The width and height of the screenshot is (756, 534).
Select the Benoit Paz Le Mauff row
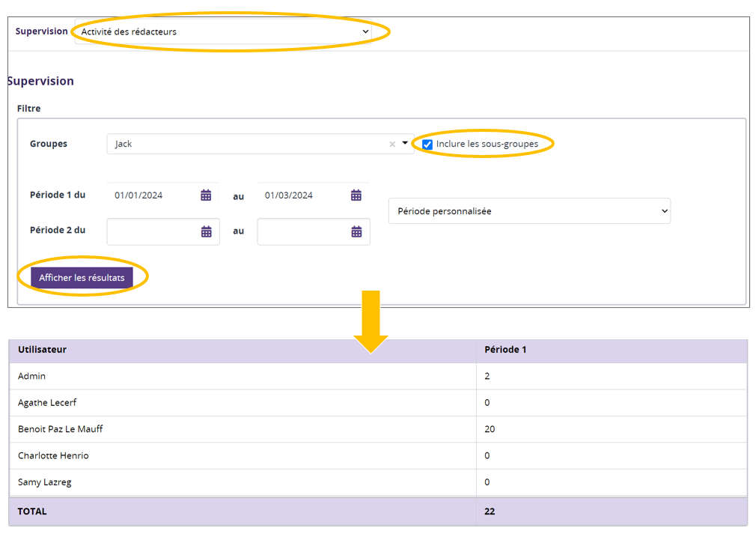pyautogui.click(x=61, y=429)
